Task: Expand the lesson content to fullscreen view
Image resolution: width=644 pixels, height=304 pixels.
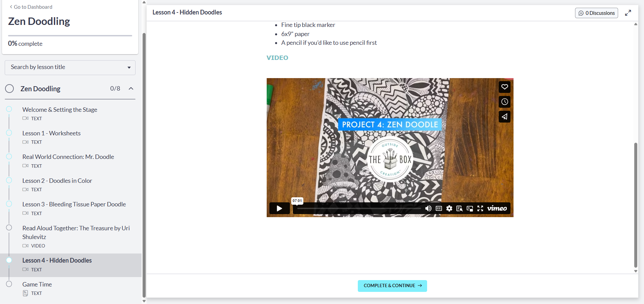Action: 628,13
